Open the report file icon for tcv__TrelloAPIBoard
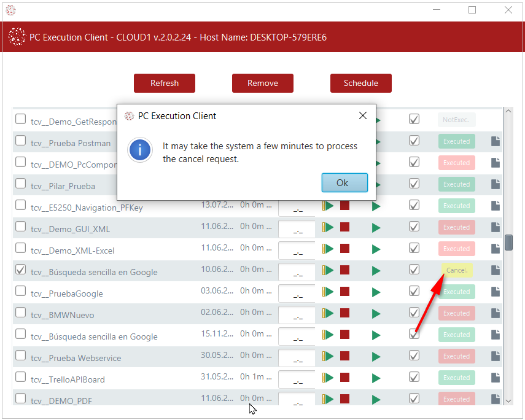The image size is (525, 420). [x=496, y=378]
